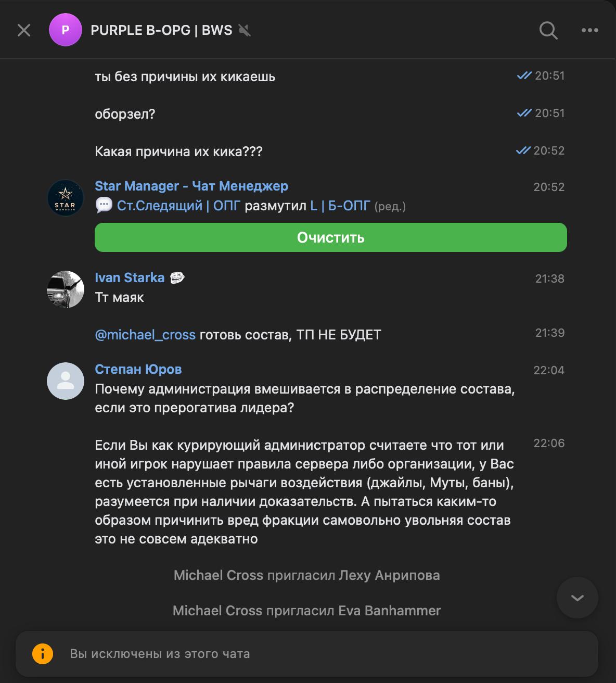Click the Star Manager - Чат Менеджер sender name
The height and width of the screenshot is (683, 616).
coord(191,186)
